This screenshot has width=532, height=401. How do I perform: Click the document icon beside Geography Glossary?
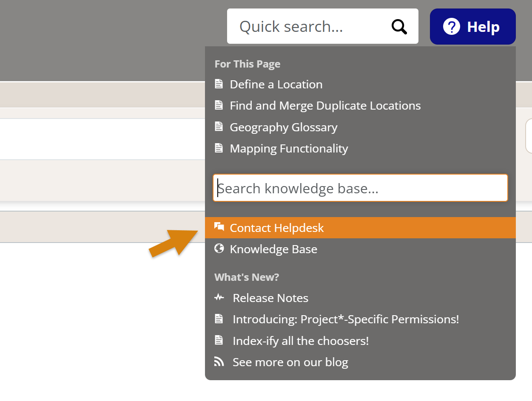pyautogui.click(x=219, y=127)
